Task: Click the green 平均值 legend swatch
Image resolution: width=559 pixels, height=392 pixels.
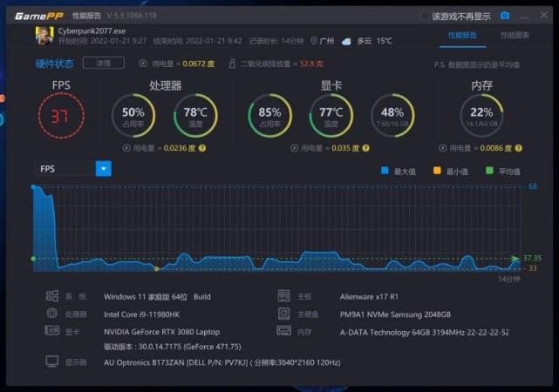Action: click(x=489, y=171)
